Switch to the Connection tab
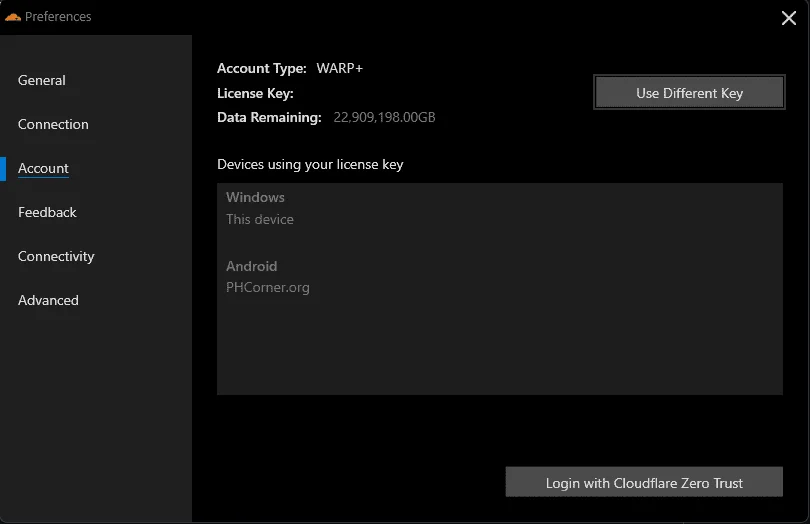The height and width of the screenshot is (524, 810). click(x=53, y=124)
